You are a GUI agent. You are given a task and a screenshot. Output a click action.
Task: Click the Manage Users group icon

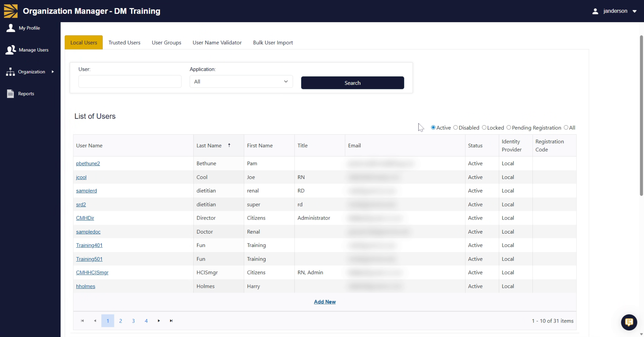tap(11, 50)
